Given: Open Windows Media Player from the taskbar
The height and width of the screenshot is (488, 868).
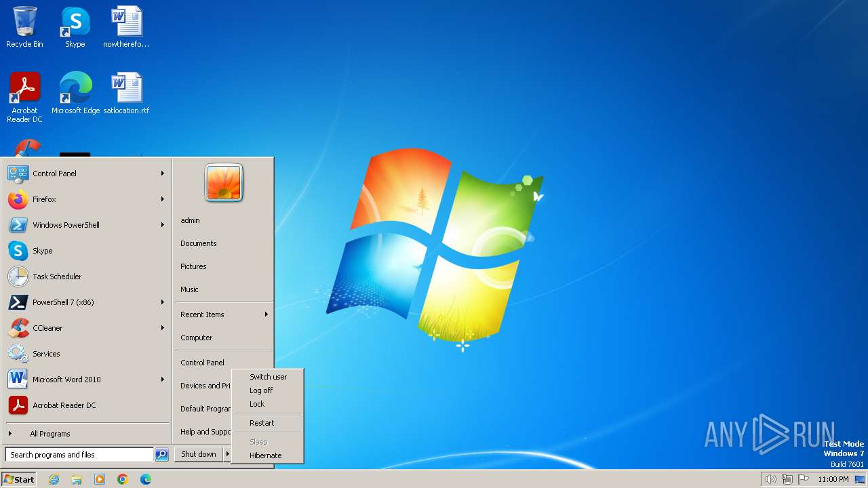Looking at the screenshot, I should coord(100,479).
